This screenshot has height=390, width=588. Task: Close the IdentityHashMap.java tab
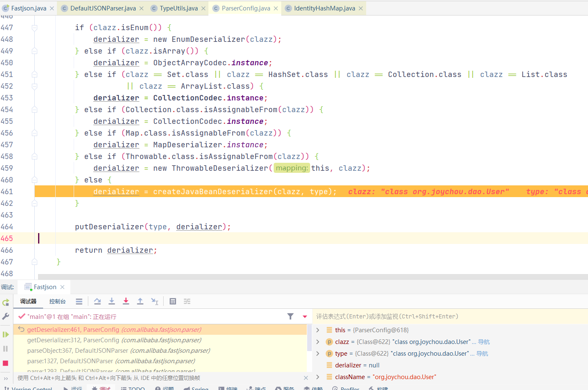coord(361,8)
